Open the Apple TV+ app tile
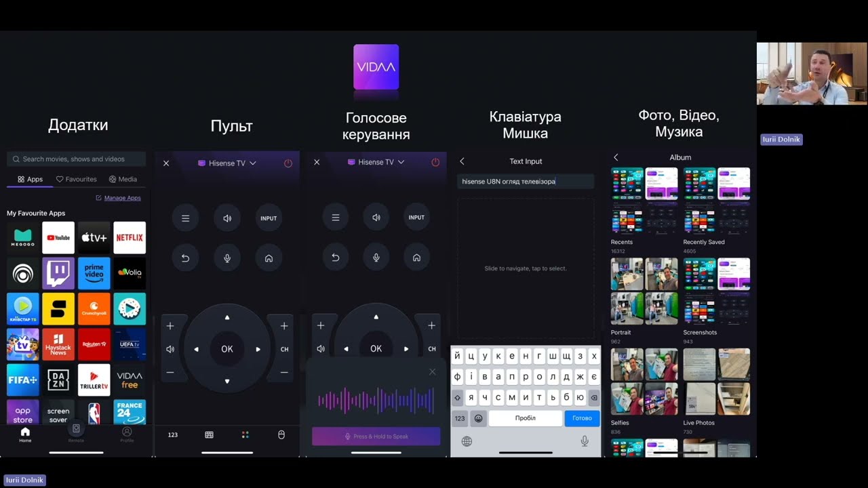Image resolution: width=868 pixels, height=488 pixels. coord(94,237)
